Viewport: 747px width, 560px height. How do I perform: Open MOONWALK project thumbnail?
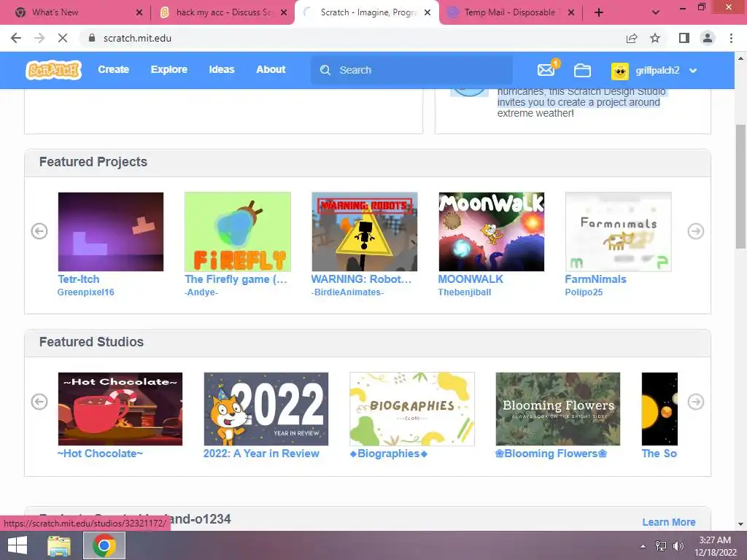[491, 232]
